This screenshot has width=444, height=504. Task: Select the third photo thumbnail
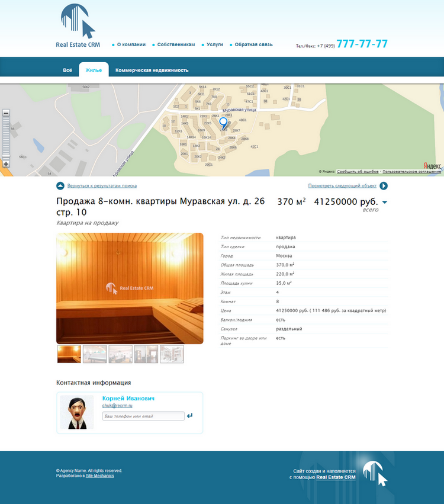pyautogui.click(x=121, y=354)
